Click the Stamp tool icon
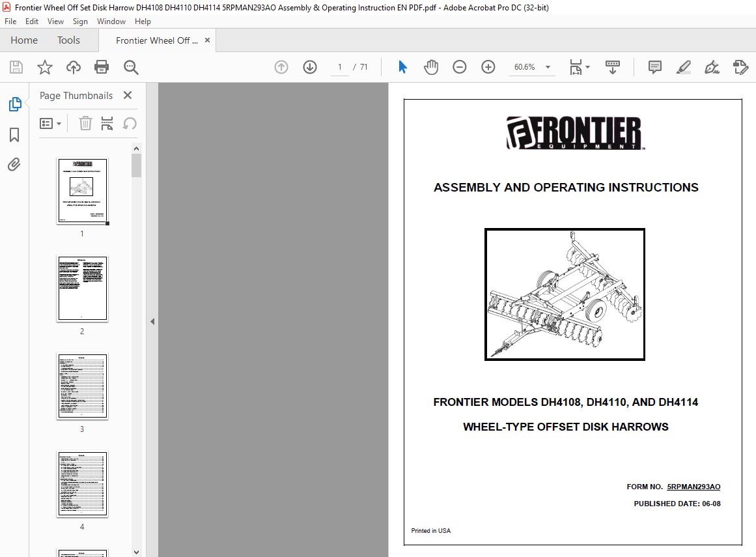The image size is (756, 557). (x=740, y=67)
